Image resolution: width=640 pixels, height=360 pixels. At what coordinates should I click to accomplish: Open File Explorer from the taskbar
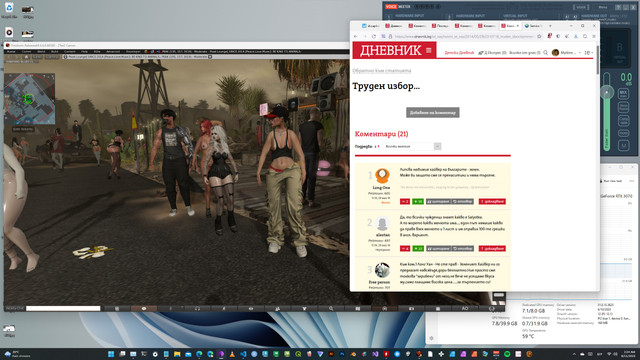coord(177,354)
